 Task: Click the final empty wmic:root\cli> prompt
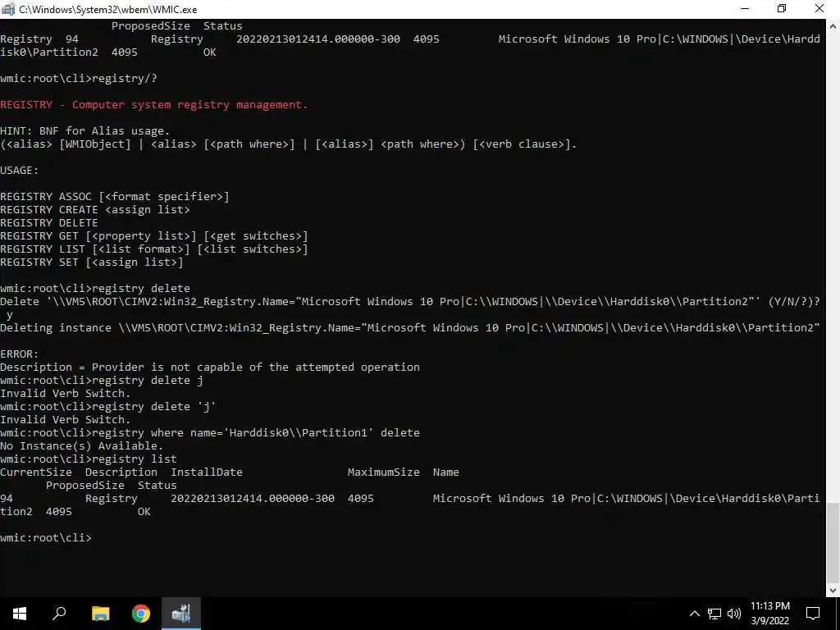(46, 538)
